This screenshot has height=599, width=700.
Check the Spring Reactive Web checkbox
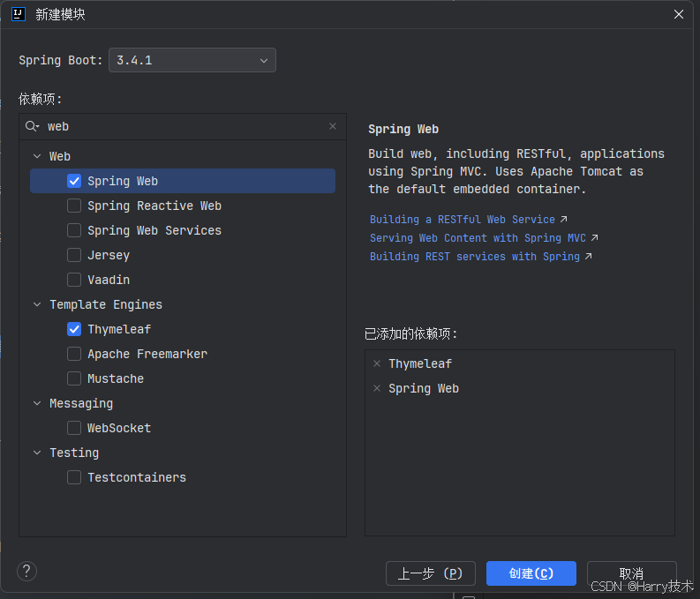[x=74, y=206]
